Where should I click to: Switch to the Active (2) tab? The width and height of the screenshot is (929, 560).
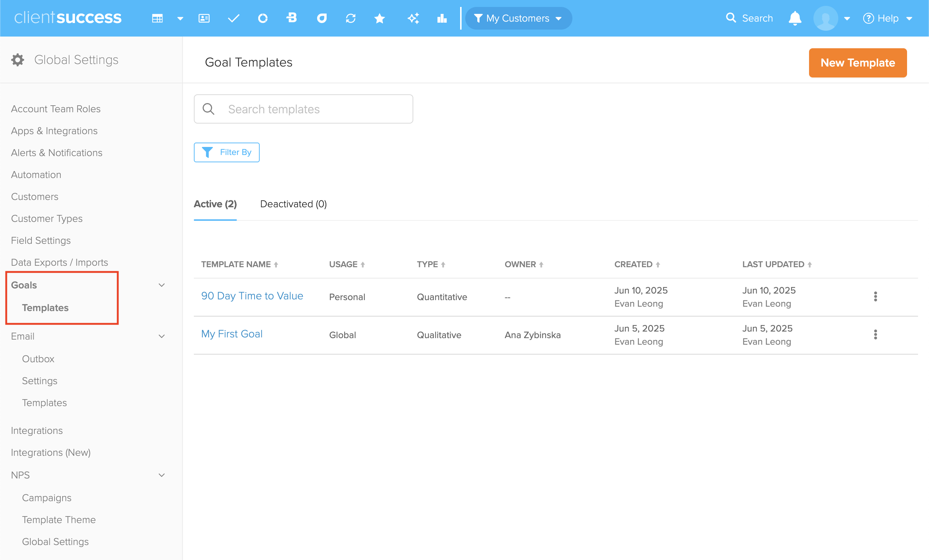click(x=215, y=204)
